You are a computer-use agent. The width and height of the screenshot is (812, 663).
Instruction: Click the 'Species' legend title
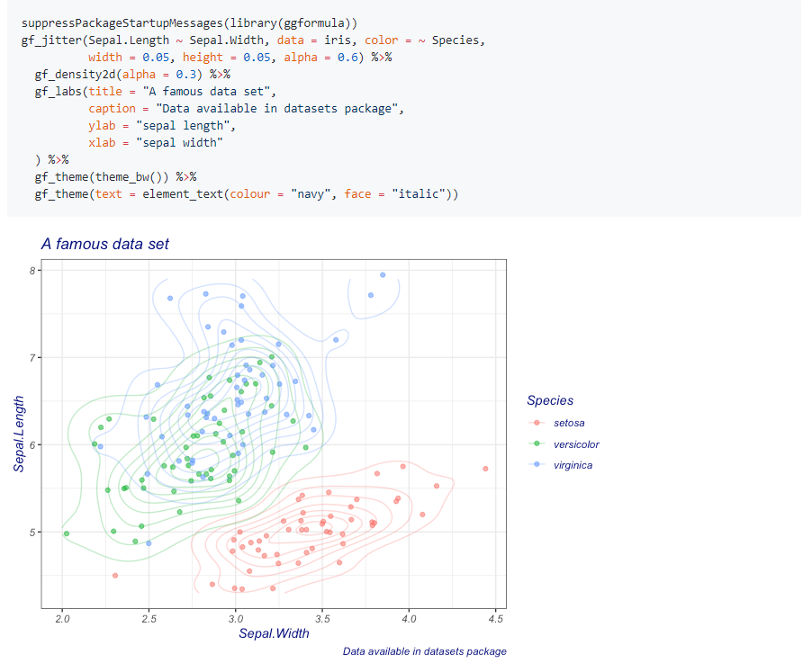[x=550, y=400]
